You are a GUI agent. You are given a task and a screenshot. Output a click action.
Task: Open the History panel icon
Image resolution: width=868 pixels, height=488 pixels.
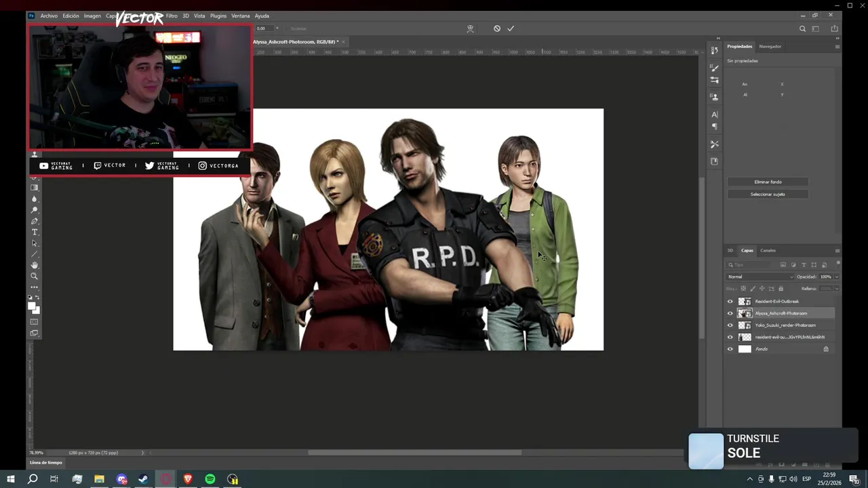(x=714, y=50)
